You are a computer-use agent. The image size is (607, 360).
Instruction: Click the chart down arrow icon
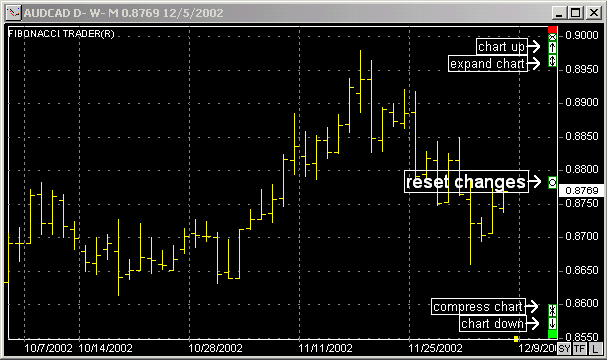pyautogui.click(x=552, y=323)
